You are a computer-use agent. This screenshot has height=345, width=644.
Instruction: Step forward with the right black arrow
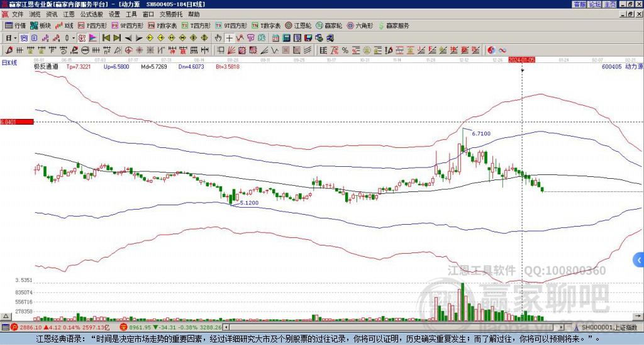point(139,38)
